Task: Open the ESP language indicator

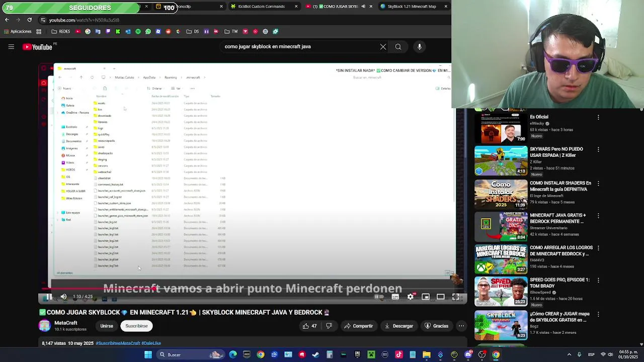Action: 592,354
